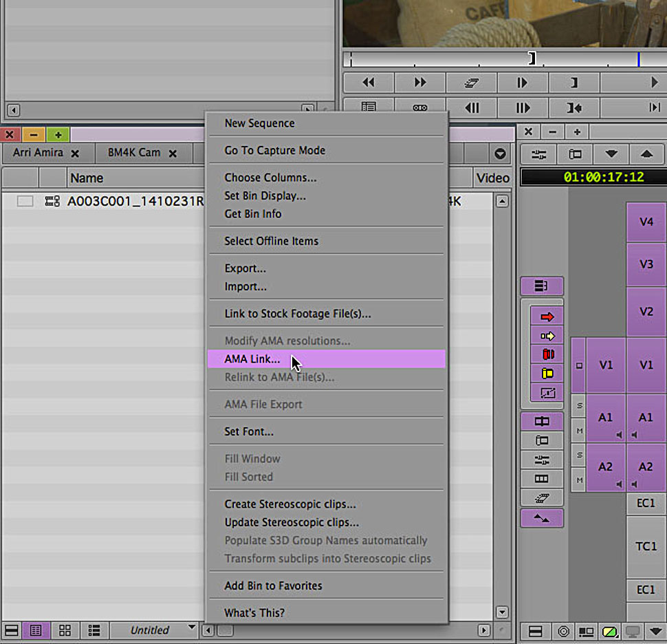Click the Name column header
This screenshot has height=644, width=667.
pos(87,178)
